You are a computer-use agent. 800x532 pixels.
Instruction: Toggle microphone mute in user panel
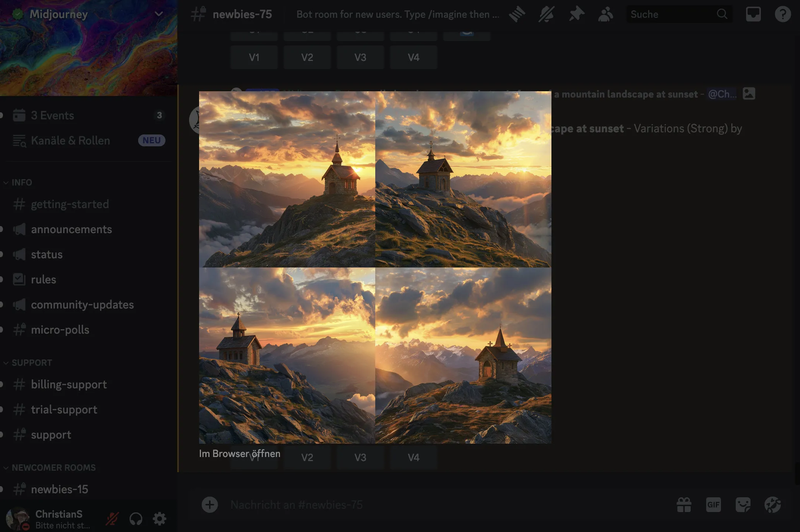coord(112,519)
